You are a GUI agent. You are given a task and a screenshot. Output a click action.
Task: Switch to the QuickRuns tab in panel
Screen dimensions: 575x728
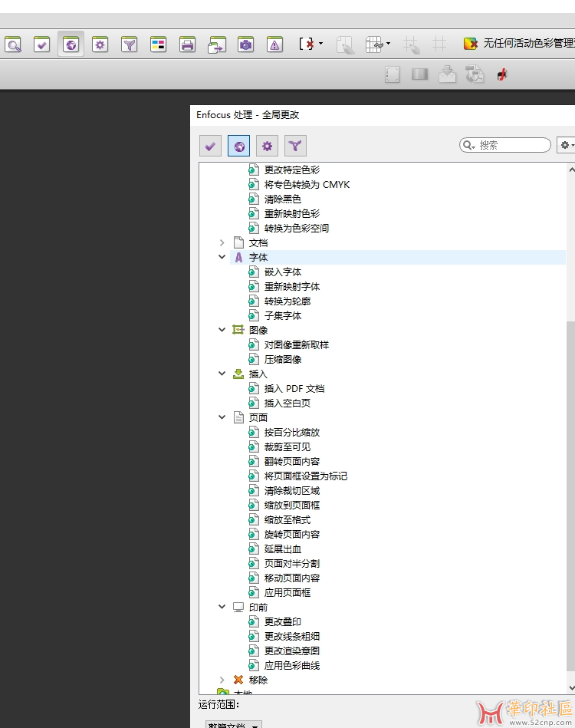coord(295,147)
